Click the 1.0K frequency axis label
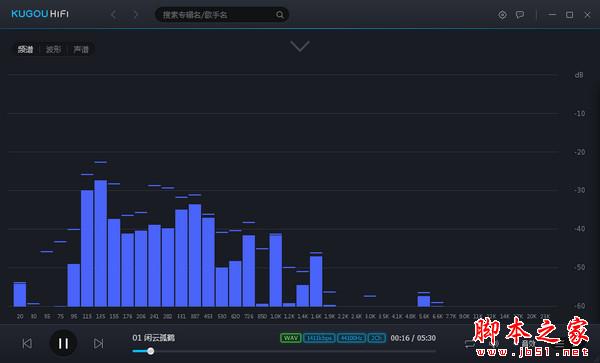Image resolution: width=600 pixels, height=363 pixels. point(276,316)
